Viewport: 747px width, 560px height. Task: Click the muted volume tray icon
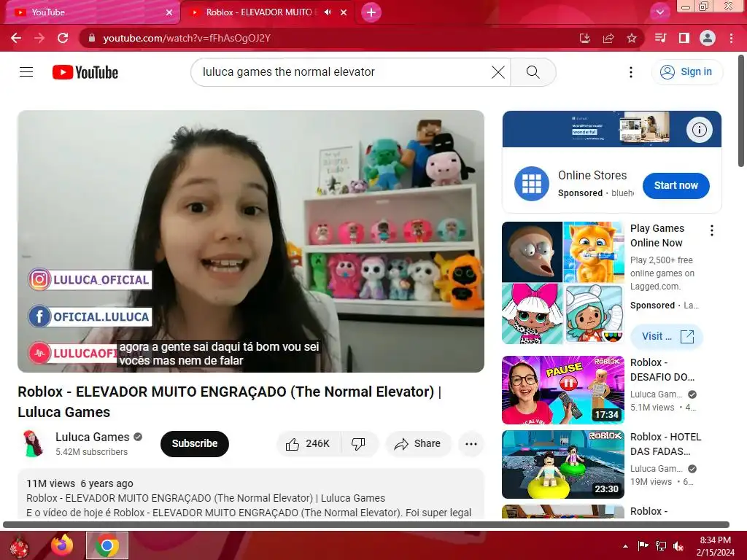point(678,546)
